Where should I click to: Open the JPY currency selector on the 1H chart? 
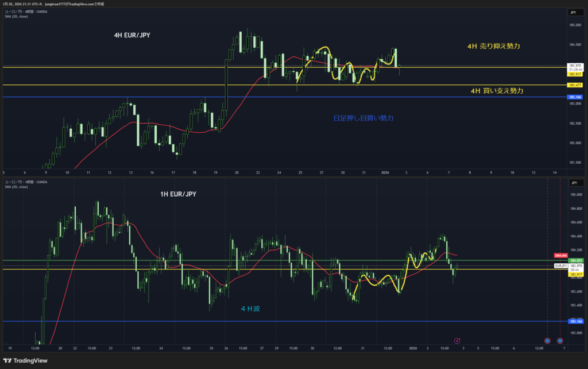573,183
